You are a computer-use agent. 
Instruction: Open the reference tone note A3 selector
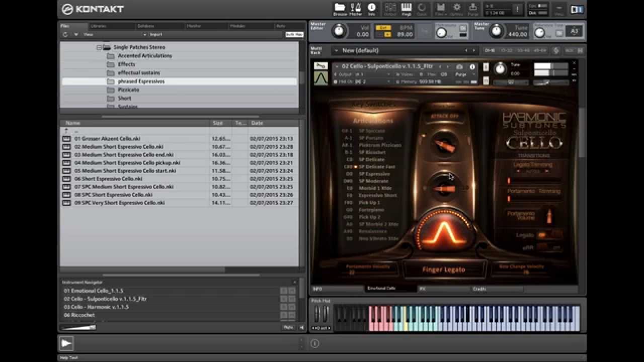coord(575,31)
